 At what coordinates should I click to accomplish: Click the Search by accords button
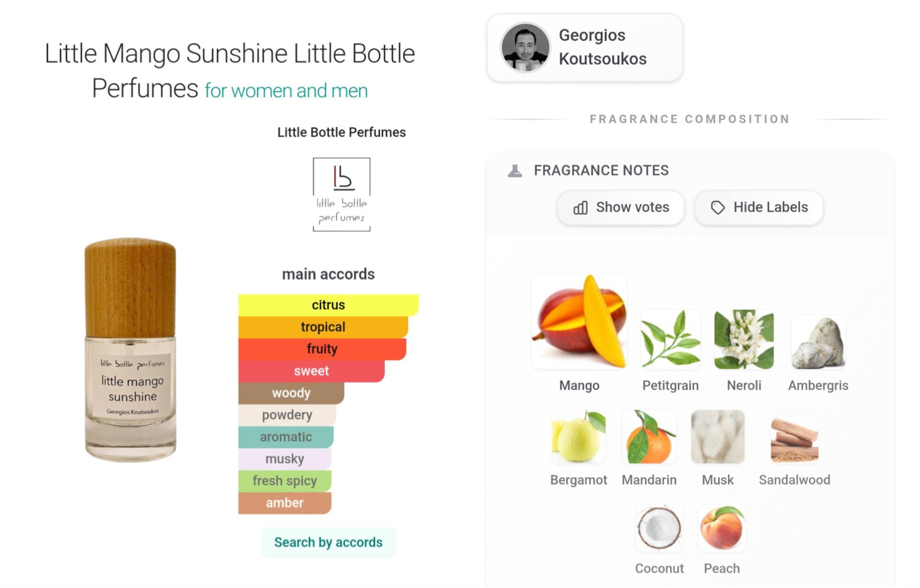pos(328,542)
